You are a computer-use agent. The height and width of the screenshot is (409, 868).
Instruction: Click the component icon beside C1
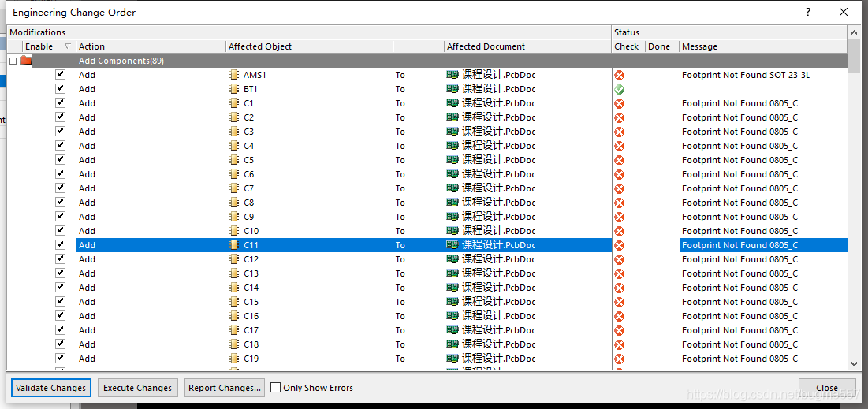tap(234, 103)
